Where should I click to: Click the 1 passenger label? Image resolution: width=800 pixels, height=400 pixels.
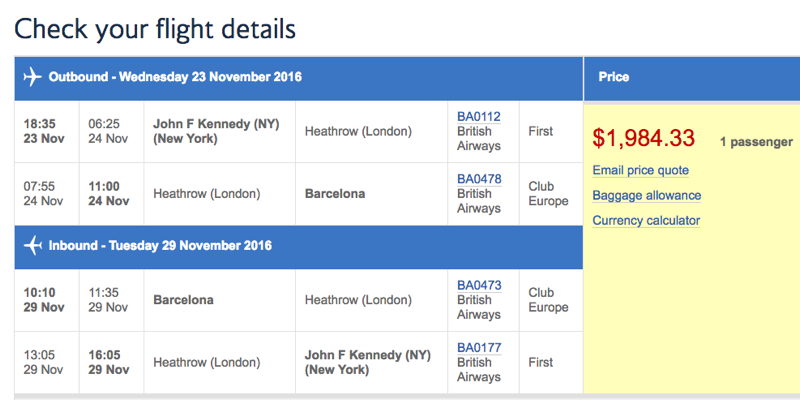coord(756,142)
